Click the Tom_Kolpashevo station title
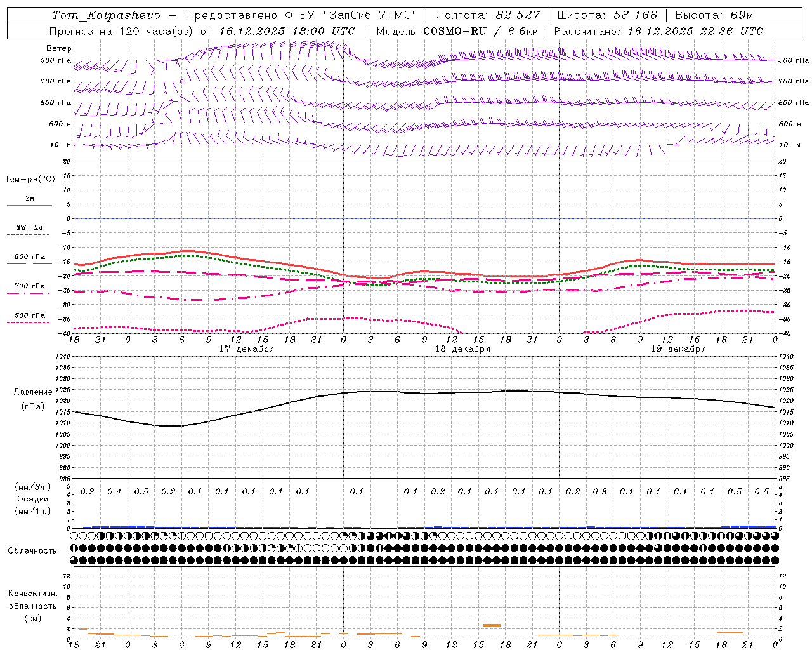This screenshot has width=812, height=650. (x=106, y=15)
